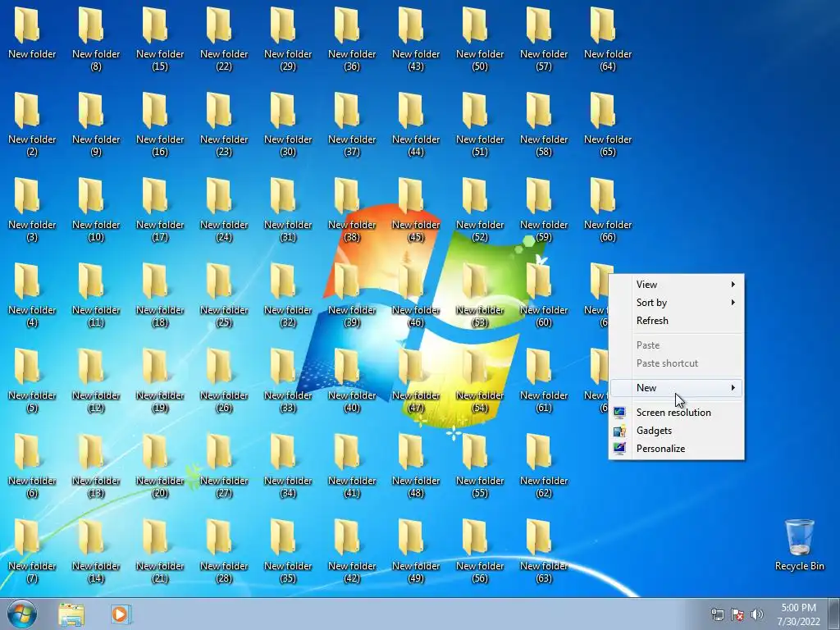Screen dimensions: 840x630
Task: Select New folder (20) icon
Action: [154, 452]
